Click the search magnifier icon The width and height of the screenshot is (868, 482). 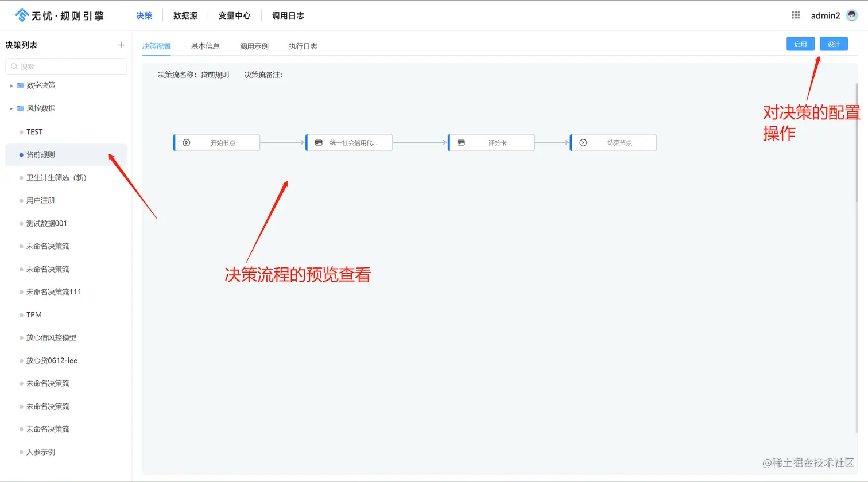click(14, 67)
